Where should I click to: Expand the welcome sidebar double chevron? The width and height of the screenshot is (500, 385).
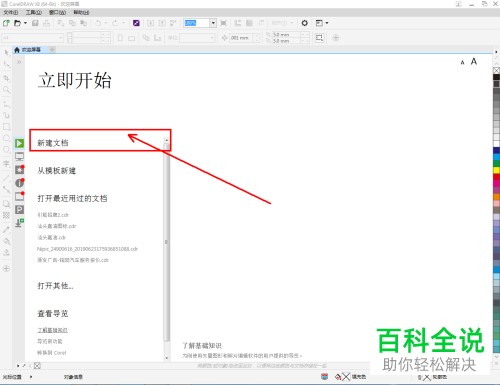(x=19, y=62)
